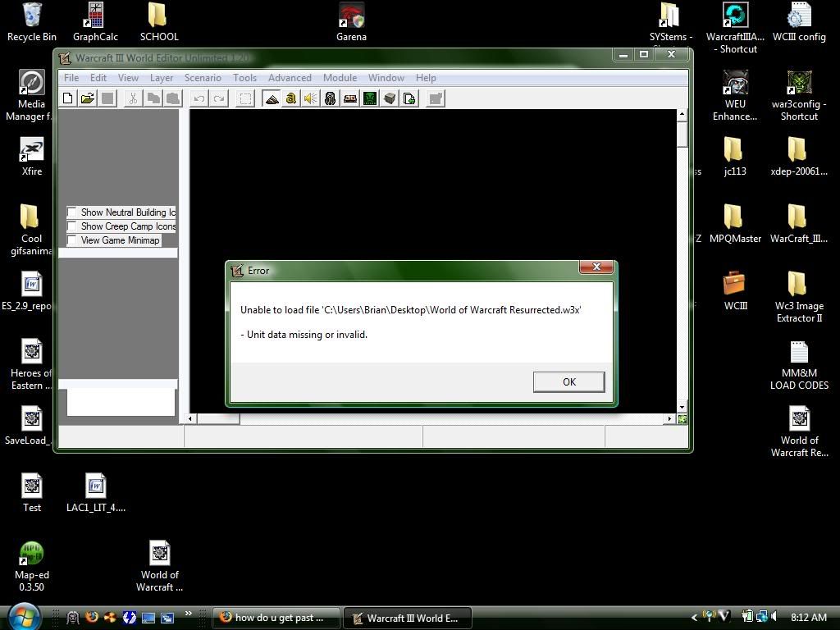The height and width of the screenshot is (630, 840).
Task: Open the Module menu
Action: click(x=340, y=78)
